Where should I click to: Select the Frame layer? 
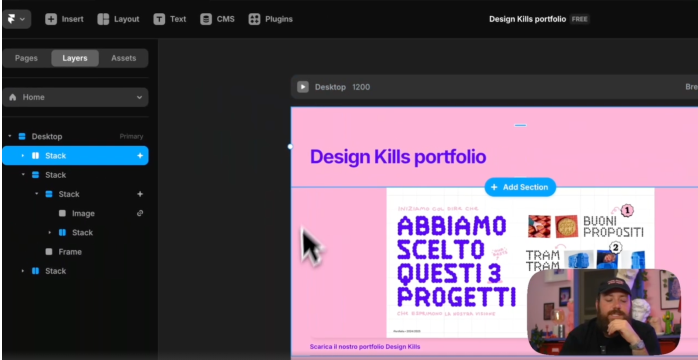pyautogui.click(x=76, y=252)
